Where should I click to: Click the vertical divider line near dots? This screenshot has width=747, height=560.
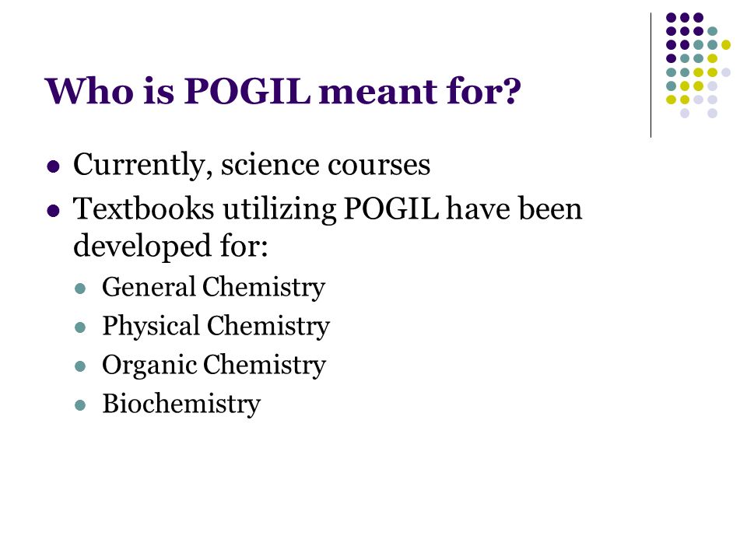tap(651, 75)
